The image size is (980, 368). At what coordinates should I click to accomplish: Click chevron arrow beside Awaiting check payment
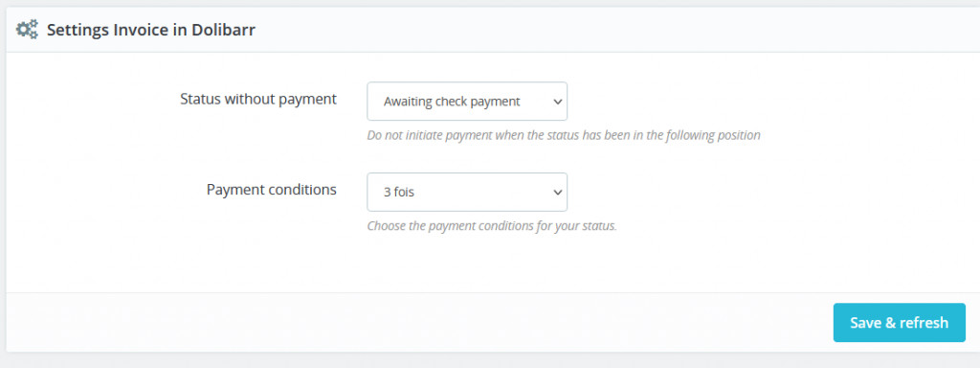tap(558, 102)
